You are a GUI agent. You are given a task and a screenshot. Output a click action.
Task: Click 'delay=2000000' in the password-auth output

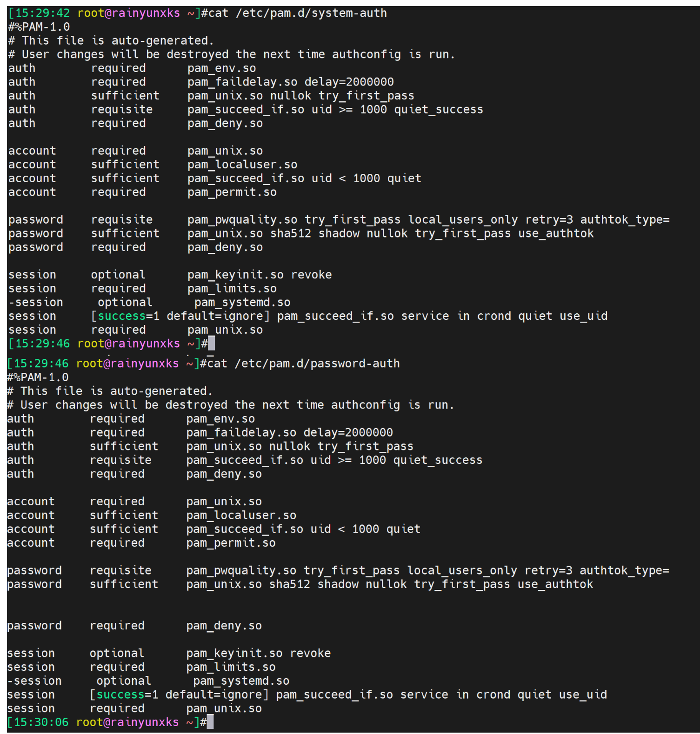click(348, 433)
